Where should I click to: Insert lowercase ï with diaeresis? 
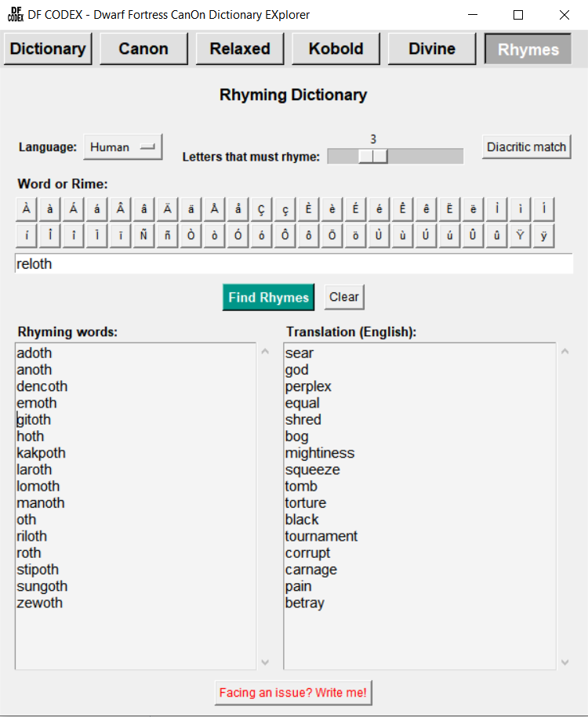[x=121, y=236]
